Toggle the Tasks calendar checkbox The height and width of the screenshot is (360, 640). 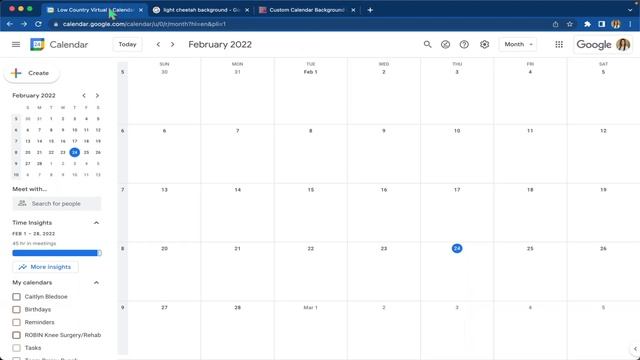tap(16, 348)
